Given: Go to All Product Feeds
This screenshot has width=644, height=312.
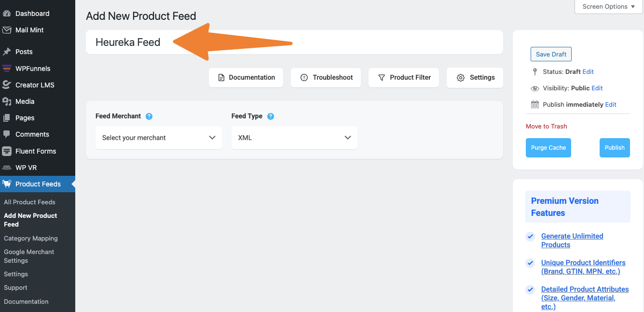Looking at the screenshot, I should 29,202.
